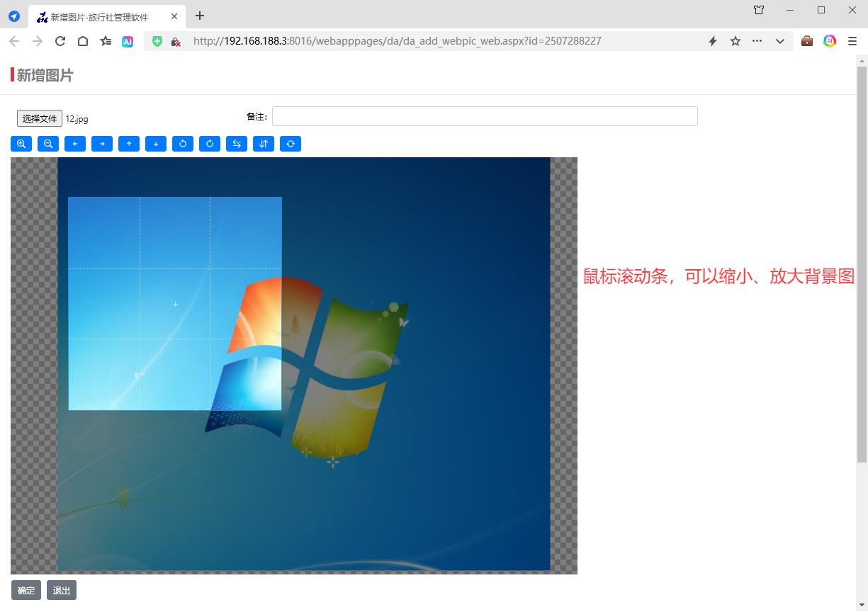Click the lightning speed-mode icon

click(x=713, y=41)
